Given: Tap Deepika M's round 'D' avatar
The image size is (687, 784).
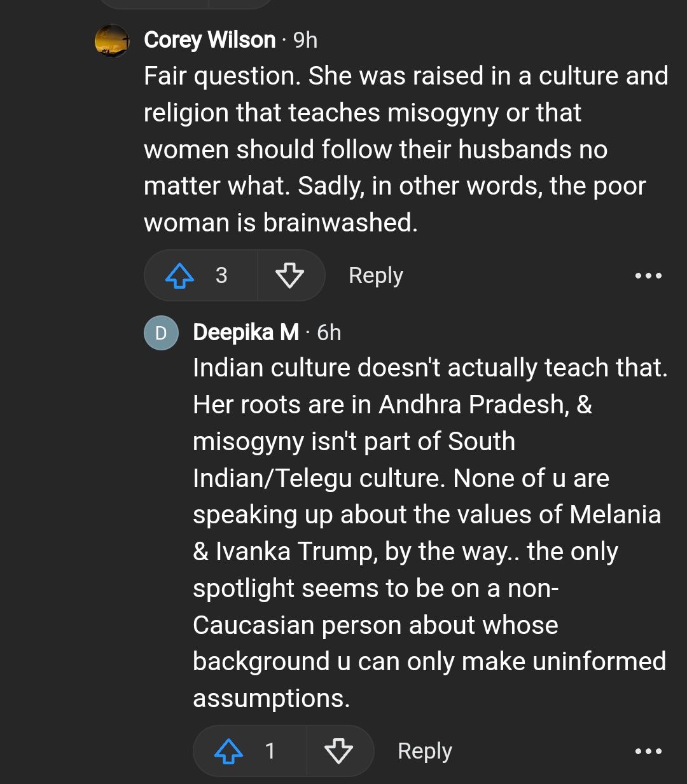Looking at the screenshot, I should pos(161,333).
